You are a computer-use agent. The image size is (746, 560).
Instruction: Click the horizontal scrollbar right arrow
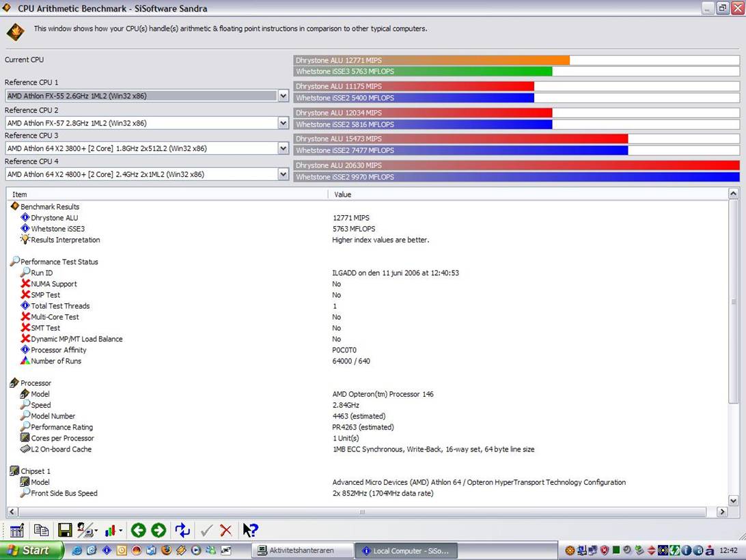pos(722,512)
